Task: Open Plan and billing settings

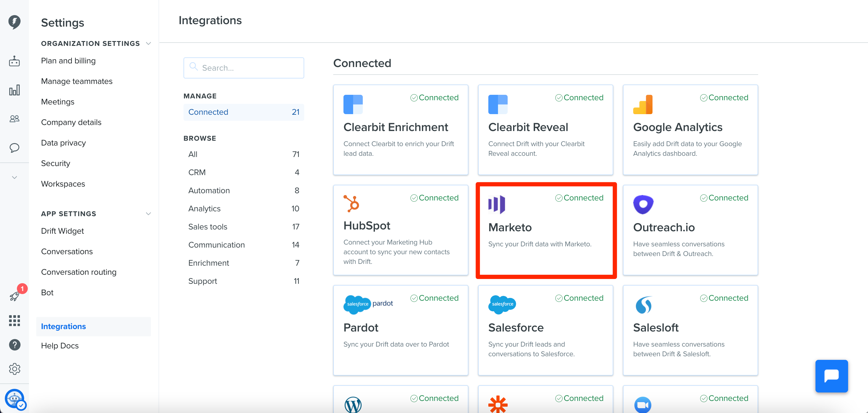Action: pos(69,61)
